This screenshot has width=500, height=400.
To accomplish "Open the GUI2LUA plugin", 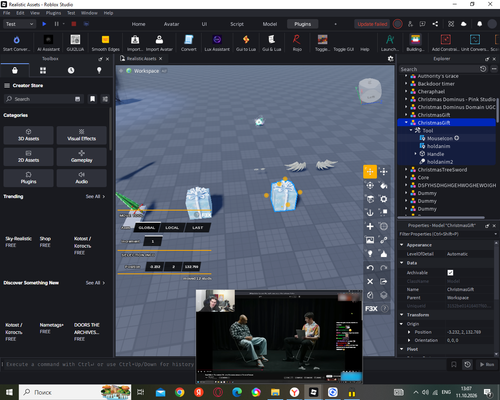I will 75,43.
